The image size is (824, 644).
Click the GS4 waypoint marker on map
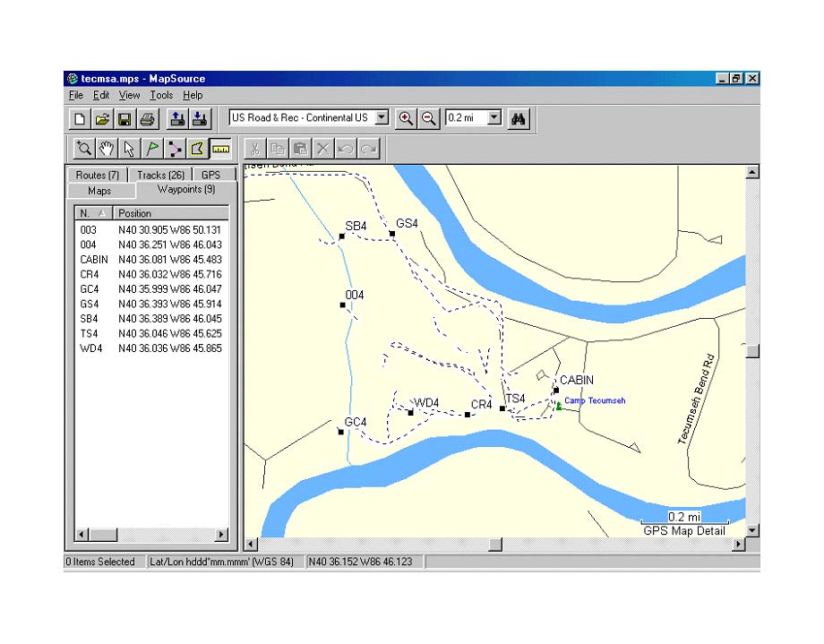[x=392, y=234]
